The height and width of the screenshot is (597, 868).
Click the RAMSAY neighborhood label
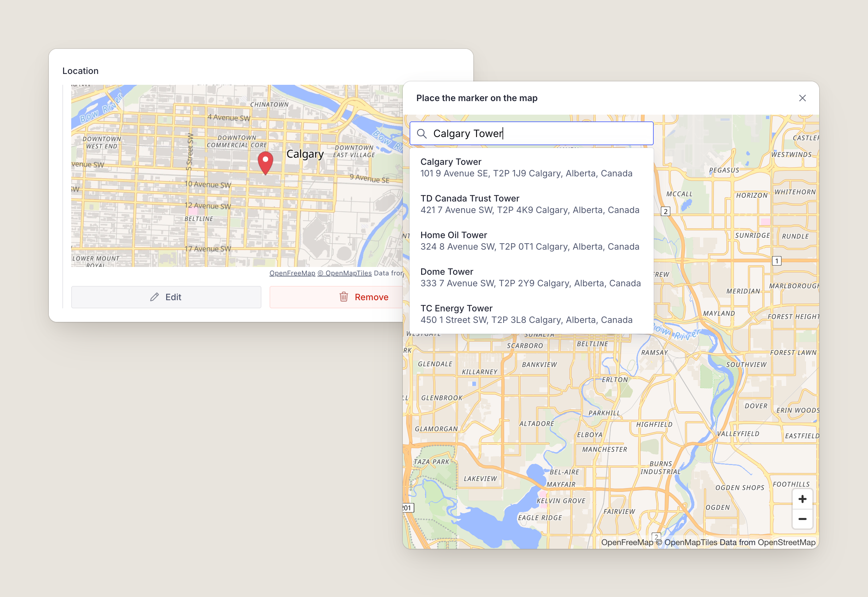tap(654, 352)
